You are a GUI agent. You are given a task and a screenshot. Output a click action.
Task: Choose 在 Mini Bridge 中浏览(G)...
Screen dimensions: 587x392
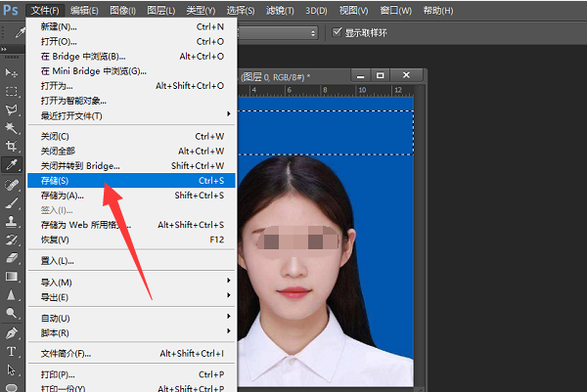click(x=131, y=71)
